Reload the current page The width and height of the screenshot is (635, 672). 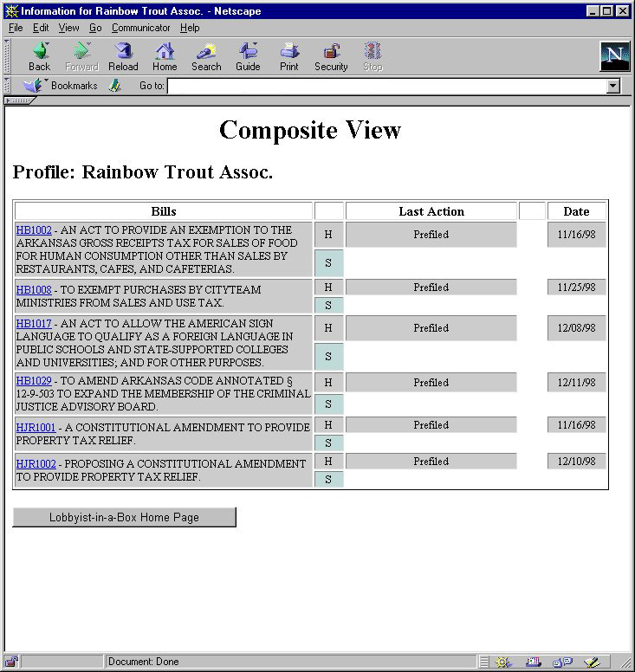point(123,56)
